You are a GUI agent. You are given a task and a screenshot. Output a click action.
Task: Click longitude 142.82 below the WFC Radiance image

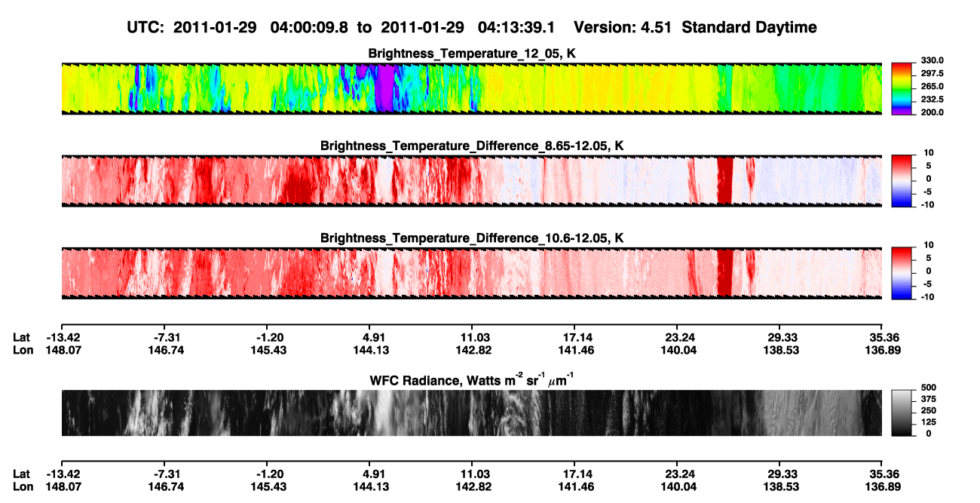[x=472, y=486]
